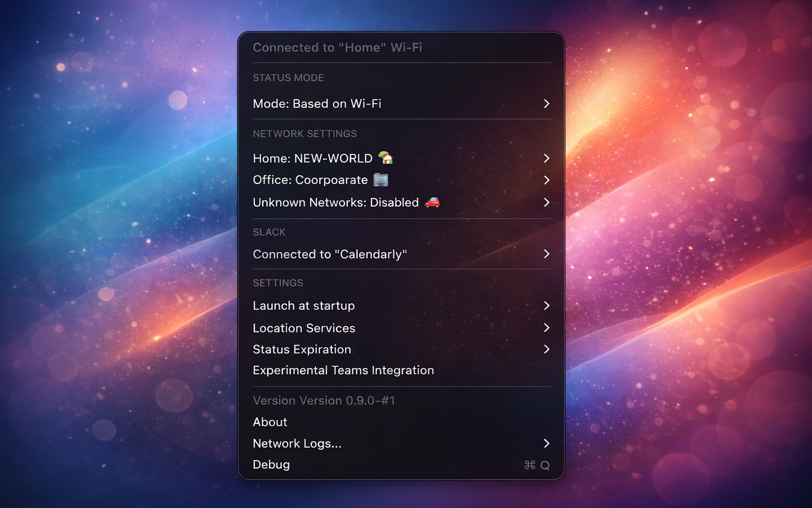Screen dimensions: 812x508
Task: Click the house emoji beside NEW-WORLD
Action: pos(385,158)
